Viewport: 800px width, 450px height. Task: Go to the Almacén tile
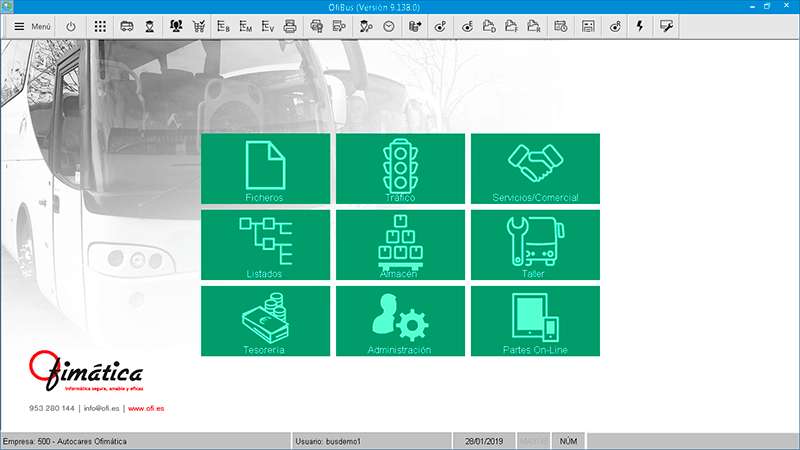tap(400, 245)
